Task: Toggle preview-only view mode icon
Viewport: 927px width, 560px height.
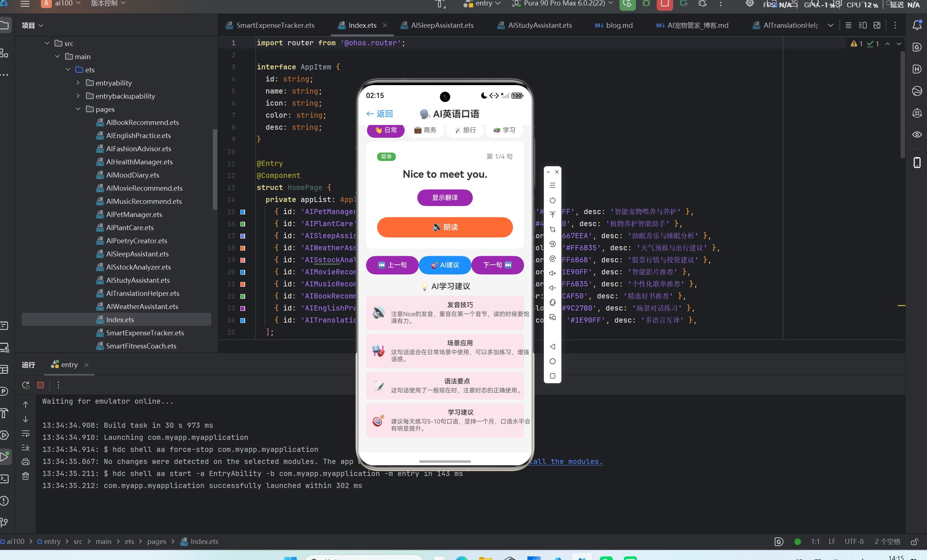Action: coord(877,25)
